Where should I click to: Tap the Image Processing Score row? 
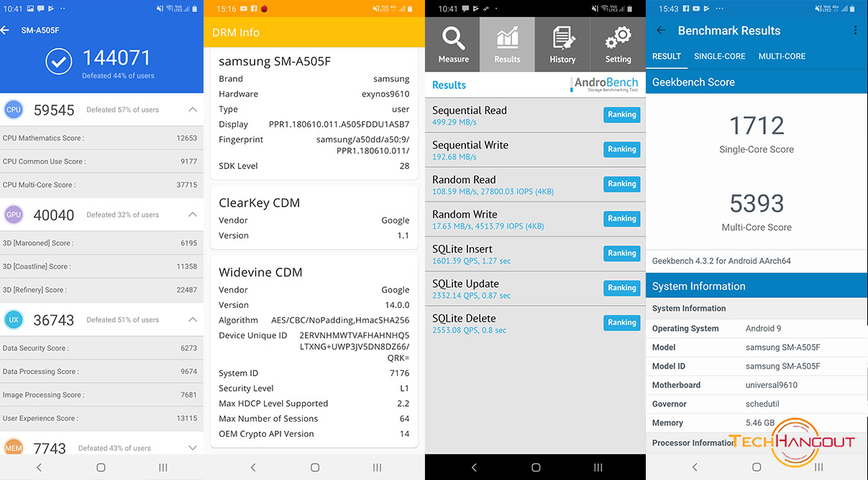[101, 395]
